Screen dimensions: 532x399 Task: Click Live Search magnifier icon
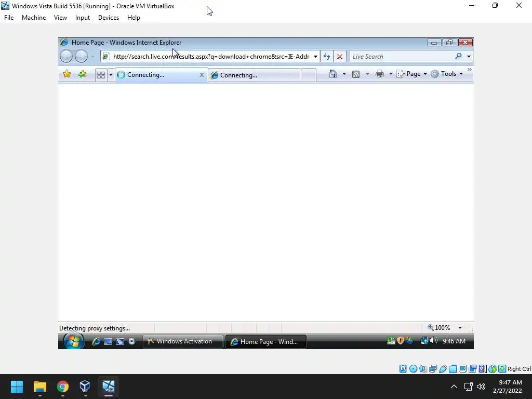[x=458, y=56]
